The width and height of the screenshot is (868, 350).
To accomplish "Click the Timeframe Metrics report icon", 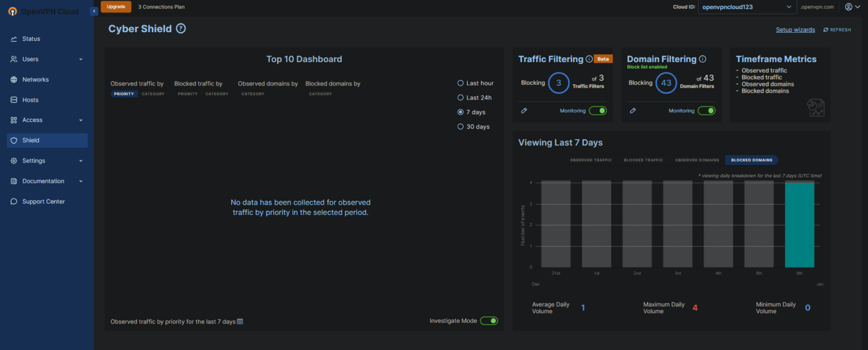I will [815, 107].
